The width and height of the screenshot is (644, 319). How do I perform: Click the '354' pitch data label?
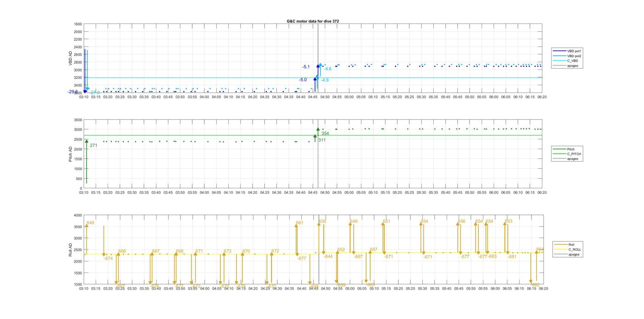325,134
